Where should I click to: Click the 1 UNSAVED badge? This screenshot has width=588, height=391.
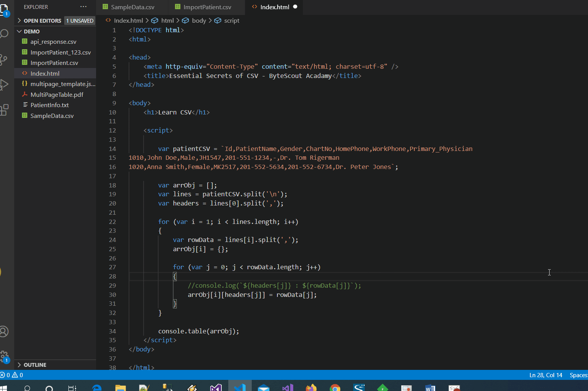(x=80, y=21)
